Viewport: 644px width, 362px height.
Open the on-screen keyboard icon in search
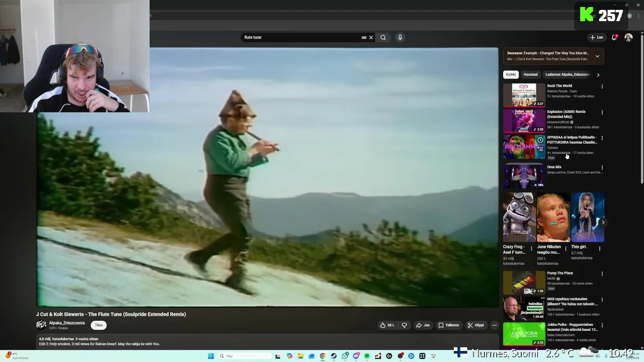coord(364,37)
